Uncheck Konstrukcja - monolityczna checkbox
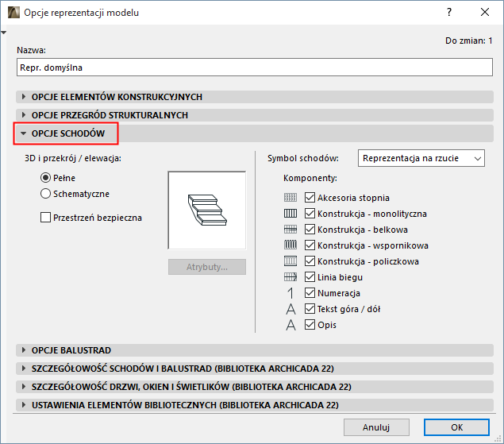This screenshot has width=504, height=444. pos(310,214)
